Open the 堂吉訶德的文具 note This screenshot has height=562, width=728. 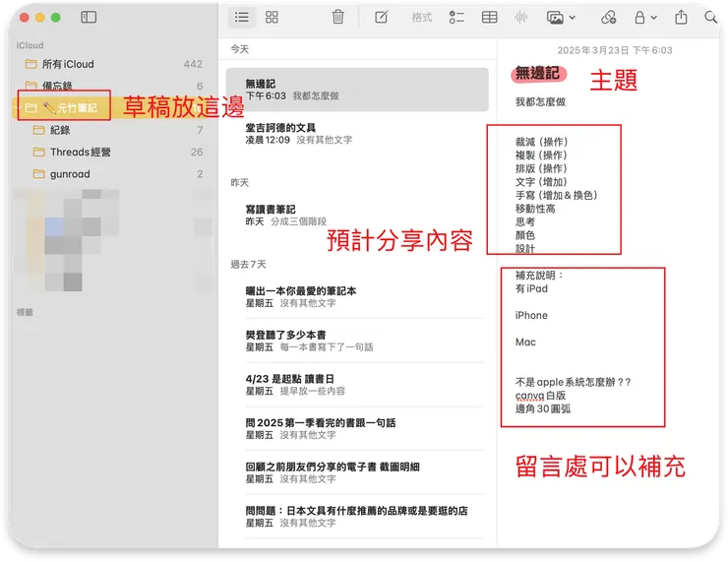click(x=357, y=133)
